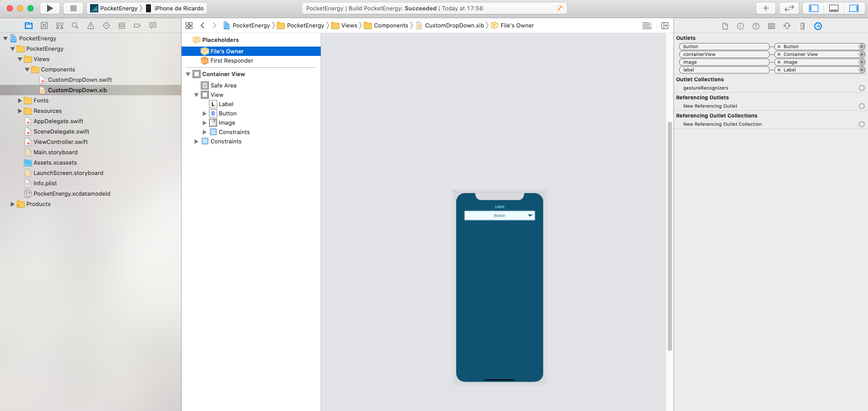
Task: Click the gestureRecognizers connection circle
Action: click(861, 88)
